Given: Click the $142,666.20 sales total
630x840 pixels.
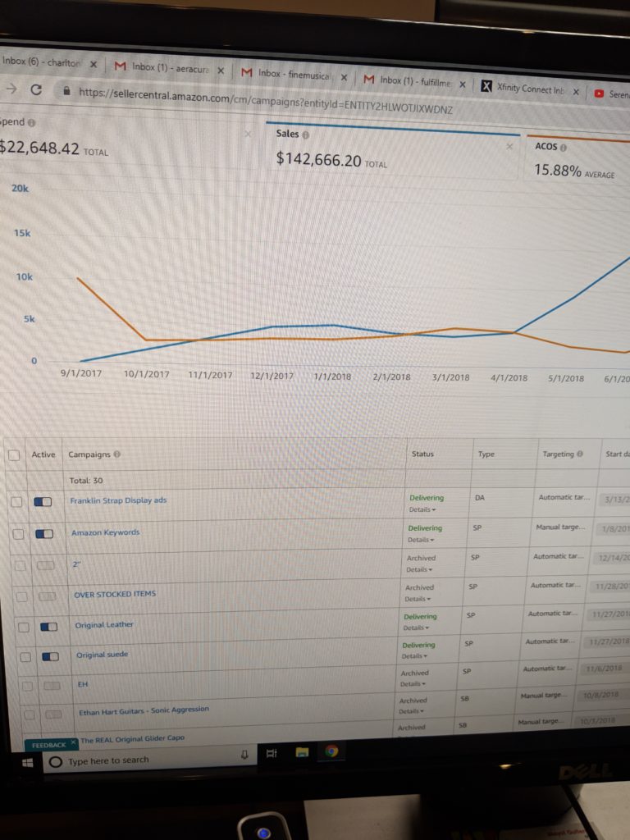Looking at the screenshot, I should (319, 158).
